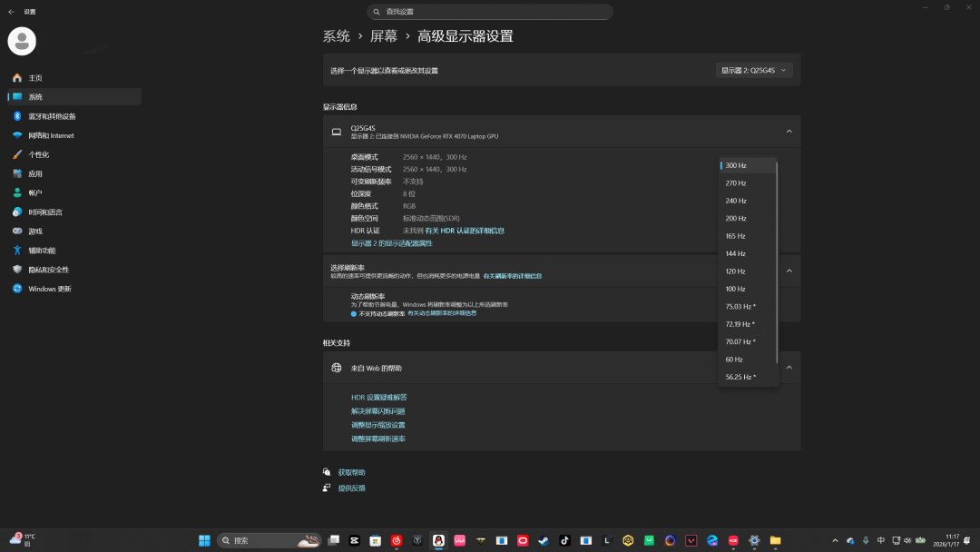
Task: Open 帐户 settings page
Action: [x=73, y=192]
